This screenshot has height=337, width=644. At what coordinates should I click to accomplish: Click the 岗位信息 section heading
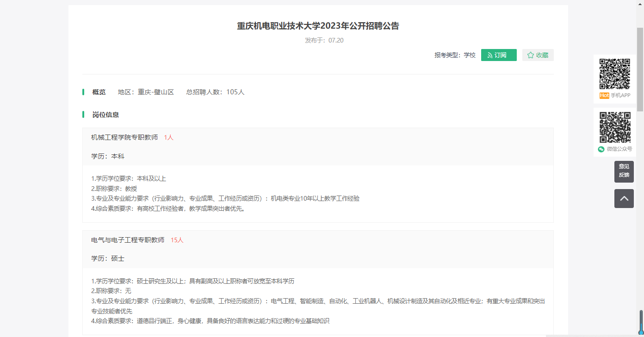click(105, 115)
